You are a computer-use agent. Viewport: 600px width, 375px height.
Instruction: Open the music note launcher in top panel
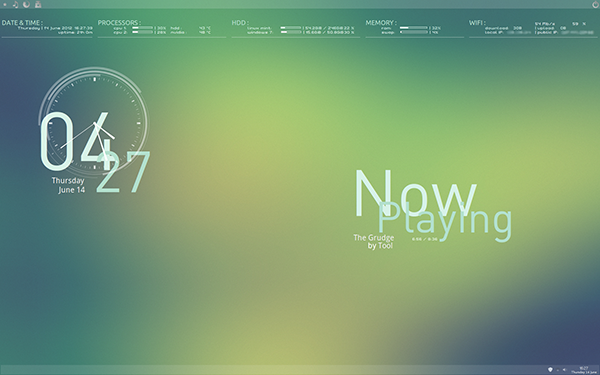pyautogui.click(x=15, y=5)
